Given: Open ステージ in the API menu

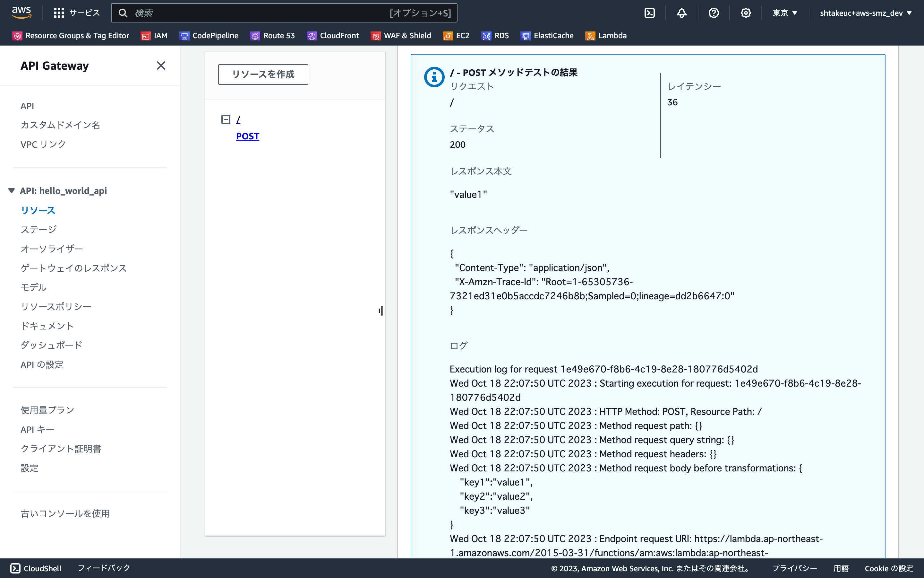Looking at the screenshot, I should point(38,229).
